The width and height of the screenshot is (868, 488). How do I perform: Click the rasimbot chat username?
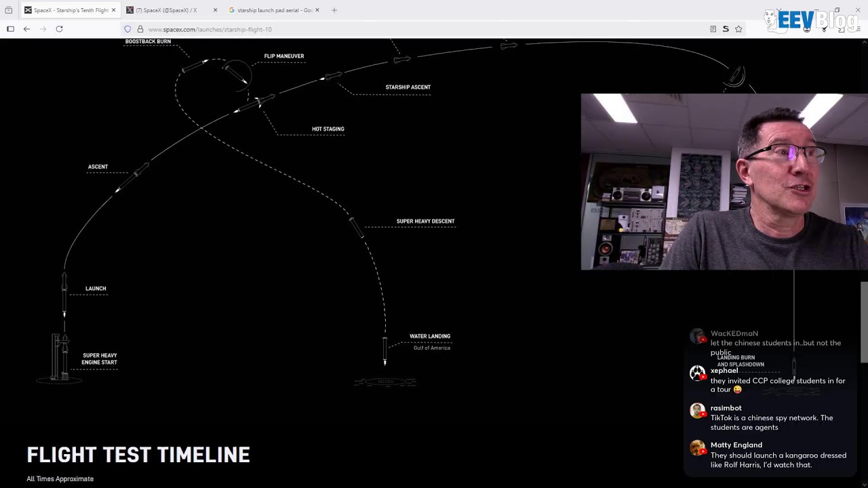pyautogui.click(x=726, y=408)
